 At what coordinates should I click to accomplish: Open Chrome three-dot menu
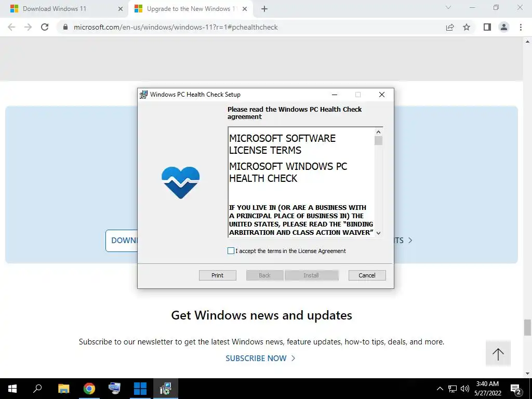click(x=521, y=27)
